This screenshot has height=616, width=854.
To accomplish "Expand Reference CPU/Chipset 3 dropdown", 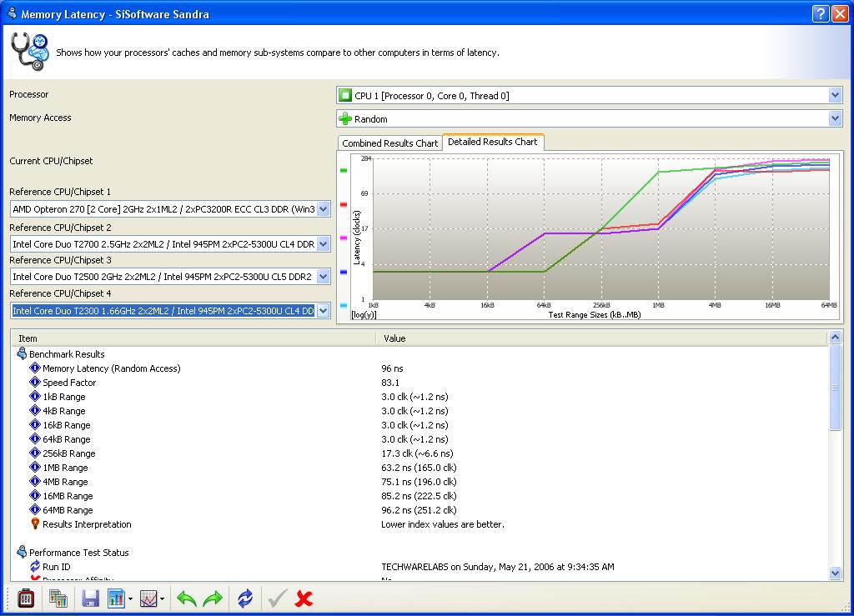I will click(323, 277).
